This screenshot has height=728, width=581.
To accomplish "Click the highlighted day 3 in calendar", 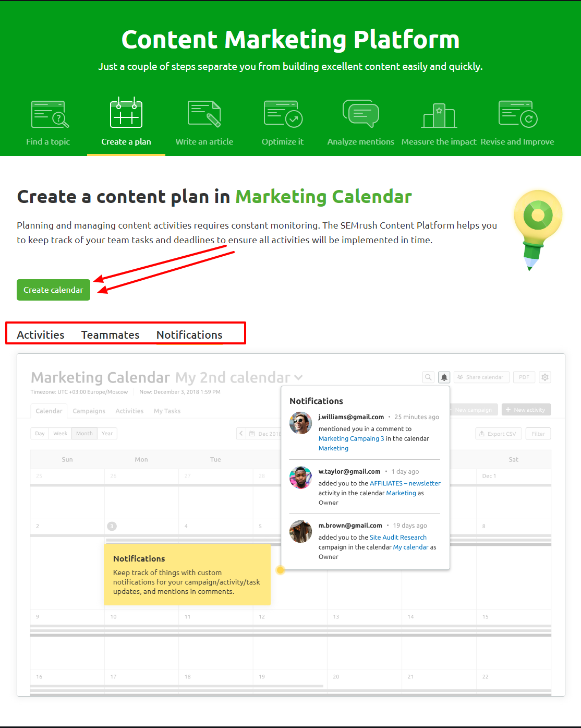I will coord(112,526).
